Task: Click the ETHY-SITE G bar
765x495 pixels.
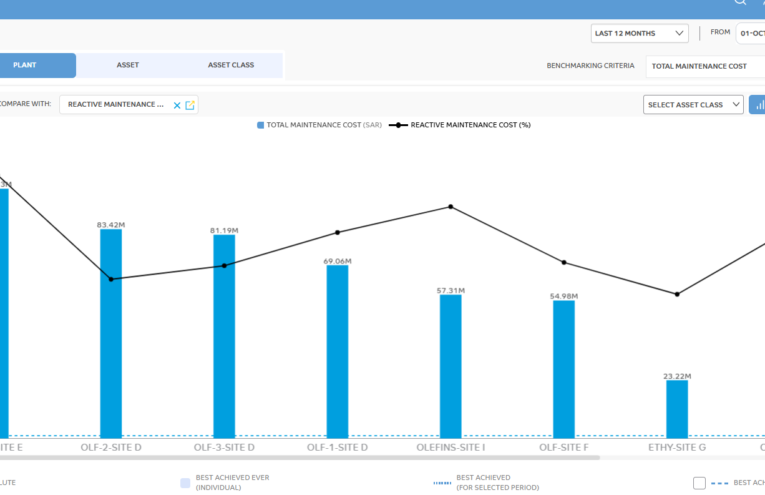Action: tap(677, 409)
